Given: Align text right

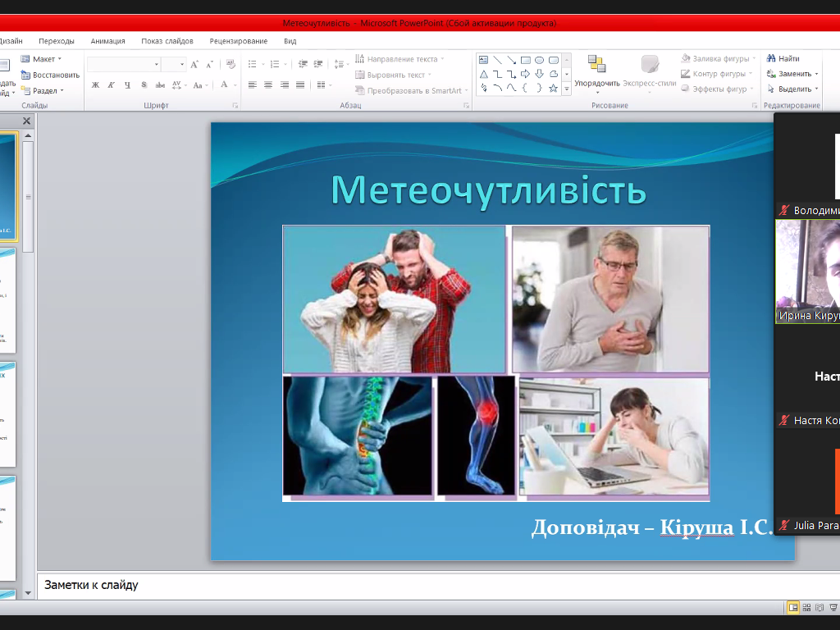Looking at the screenshot, I should [285, 84].
